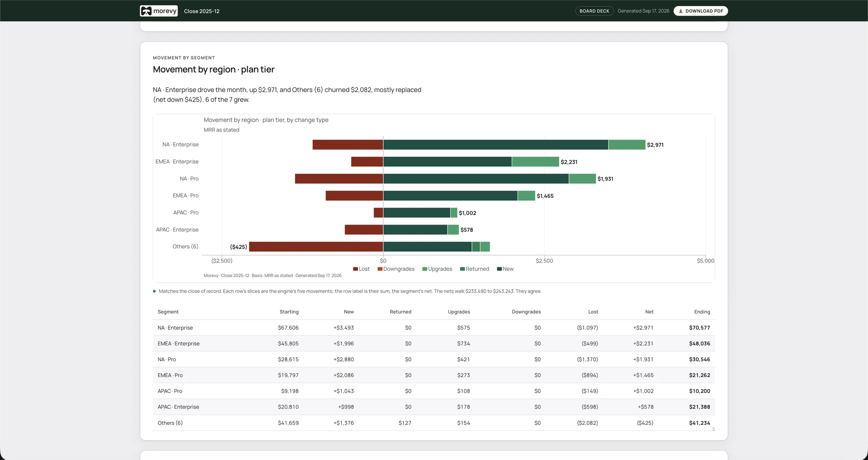Click the Starting column header
Image resolution: width=868 pixels, height=460 pixels.
[289, 312]
